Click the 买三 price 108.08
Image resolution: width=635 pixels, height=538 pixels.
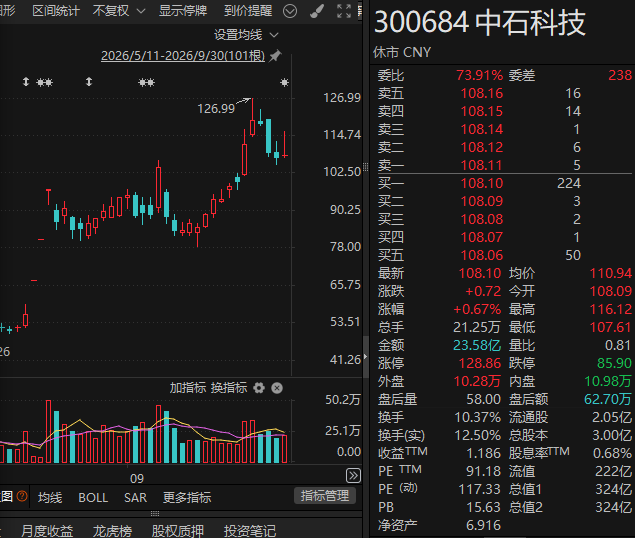click(x=482, y=219)
